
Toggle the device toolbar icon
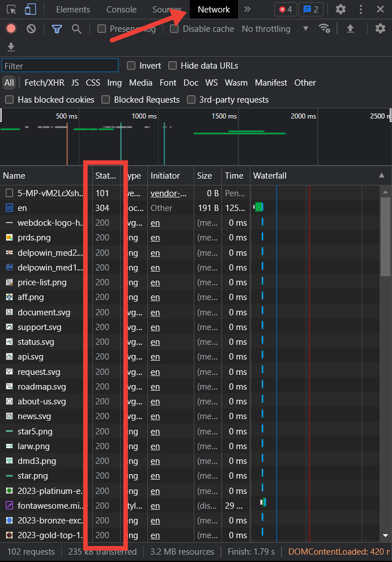point(31,9)
